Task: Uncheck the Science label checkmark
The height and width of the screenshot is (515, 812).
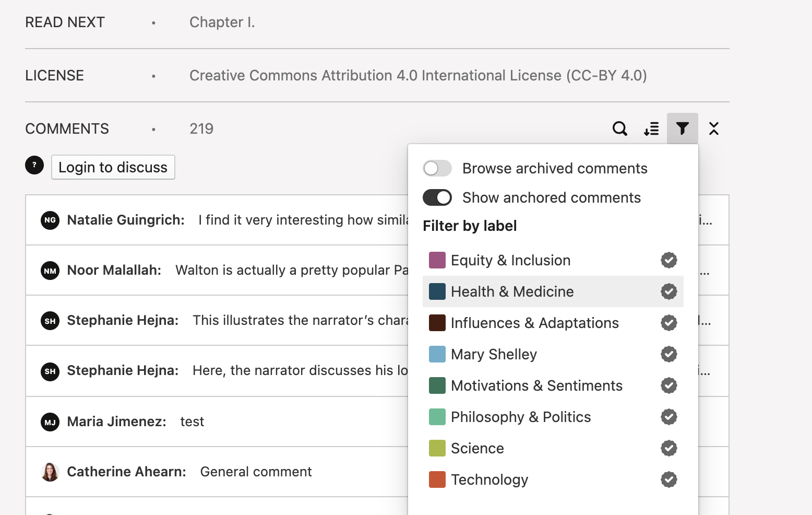Action: [669, 448]
